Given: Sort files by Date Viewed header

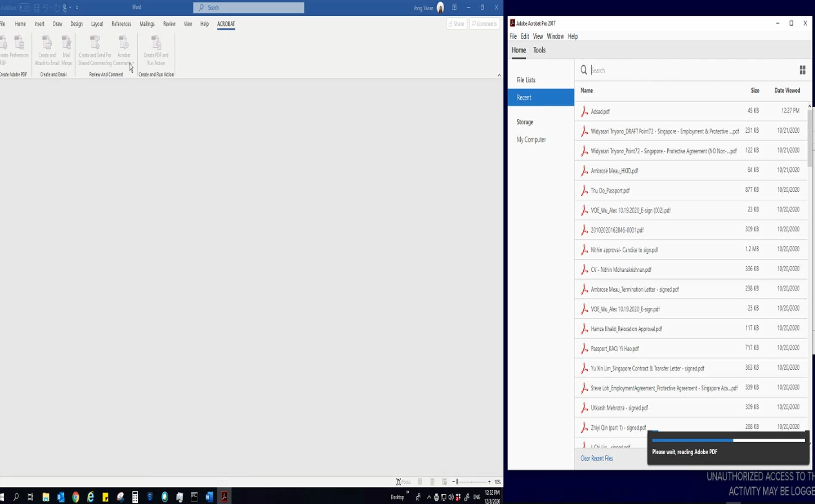Looking at the screenshot, I should coord(787,91).
